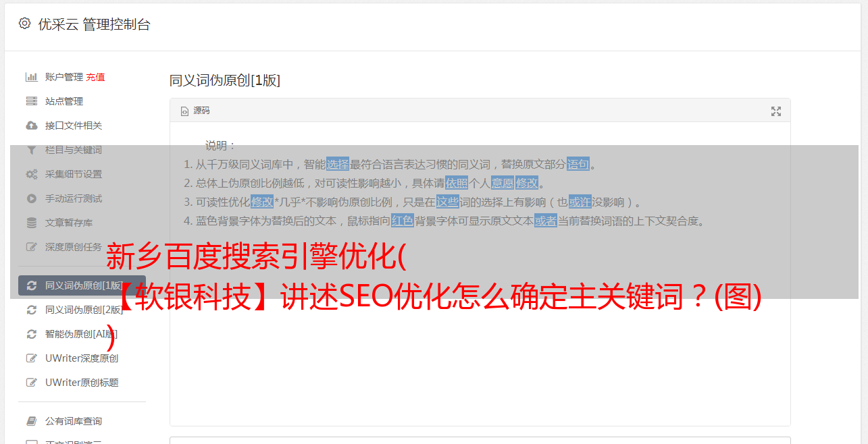Viewport: 868px width, 444px height.
Task: Click the gear icon beside 优采云 管理控制台
Action: [24, 24]
